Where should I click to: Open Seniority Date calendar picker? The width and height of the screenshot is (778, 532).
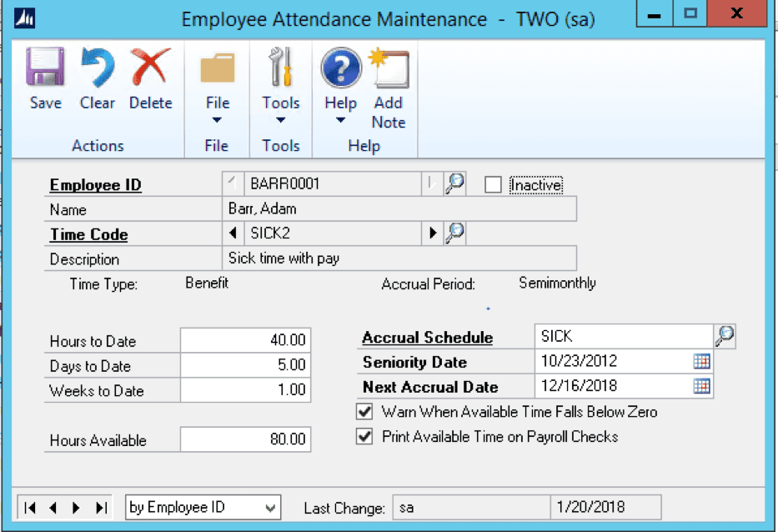[x=701, y=361]
